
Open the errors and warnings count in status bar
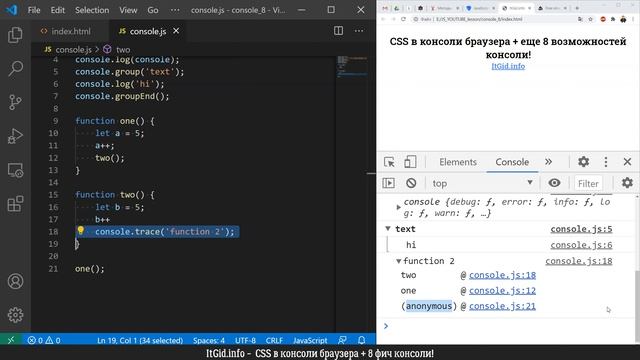click(44, 340)
